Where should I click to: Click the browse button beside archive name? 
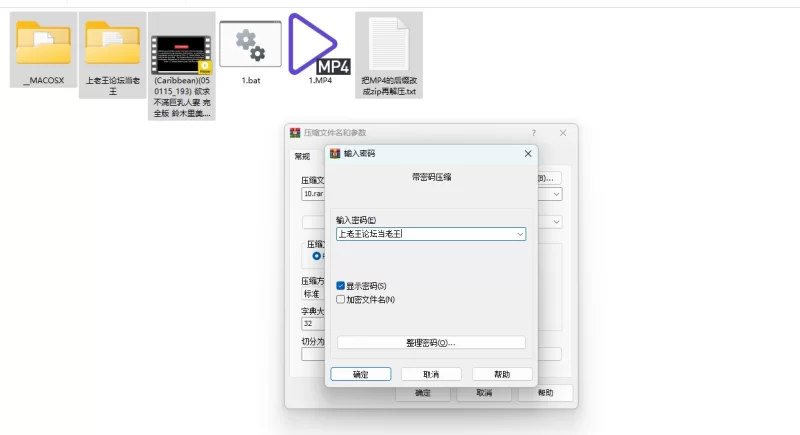[549, 178]
